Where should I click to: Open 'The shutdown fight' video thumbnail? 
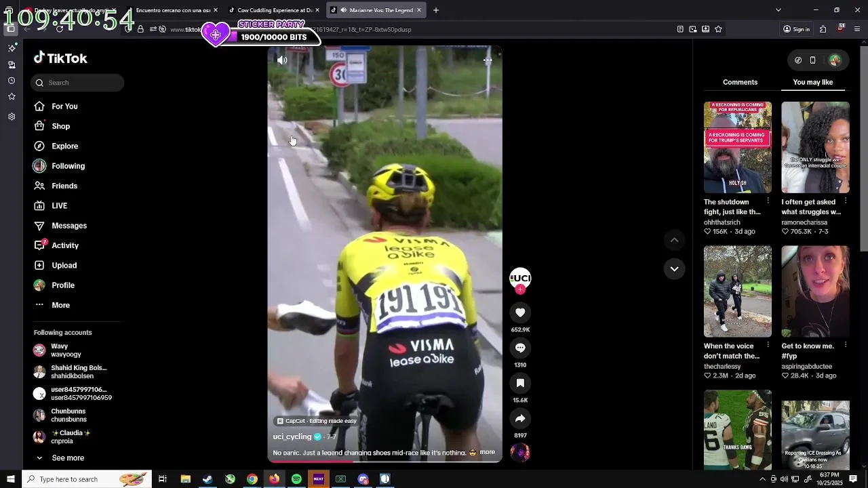(737, 147)
